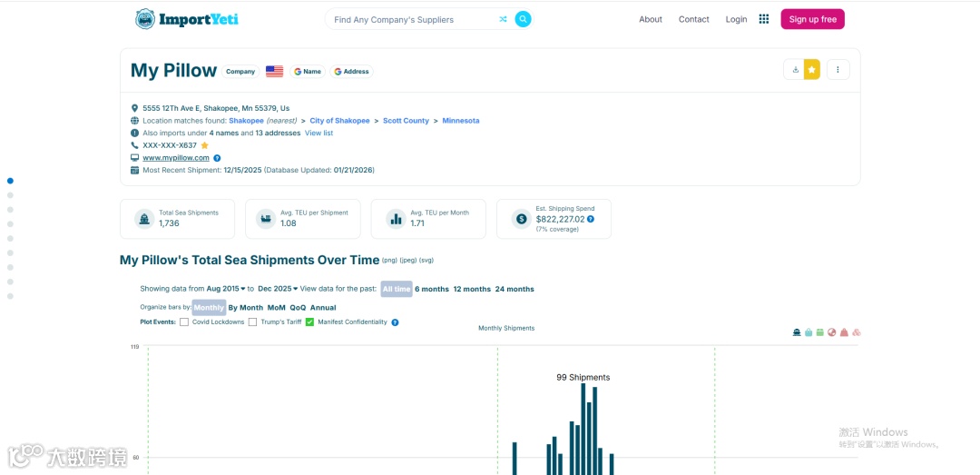Screen dimensions: 980x475
Task: Open the three-dot more options menu
Action: 838,69
